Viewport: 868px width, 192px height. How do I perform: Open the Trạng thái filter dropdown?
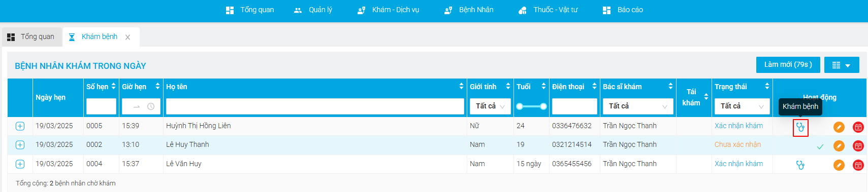pos(742,106)
